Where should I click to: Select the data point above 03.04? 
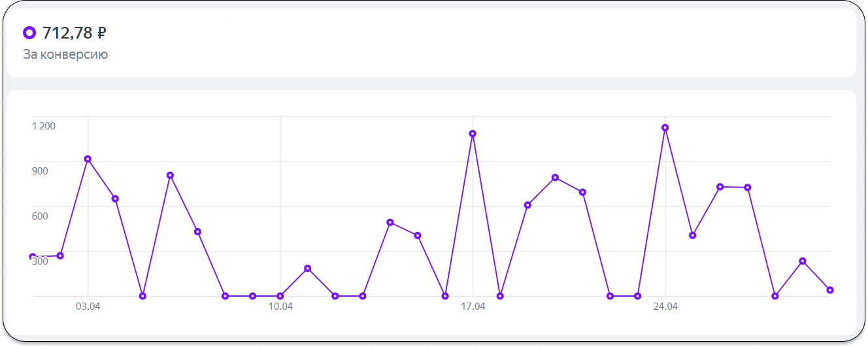pyautogui.click(x=88, y=159)
